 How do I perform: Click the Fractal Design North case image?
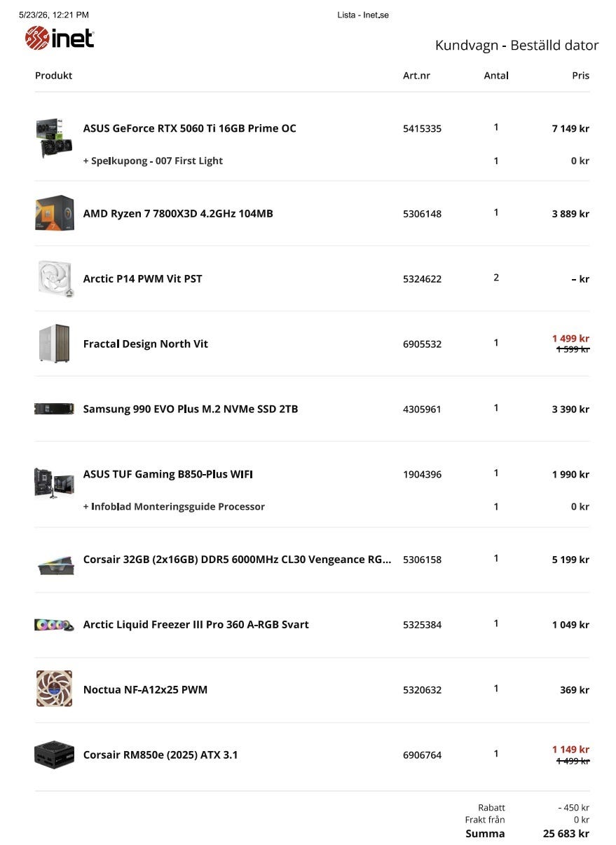(54, 344)
